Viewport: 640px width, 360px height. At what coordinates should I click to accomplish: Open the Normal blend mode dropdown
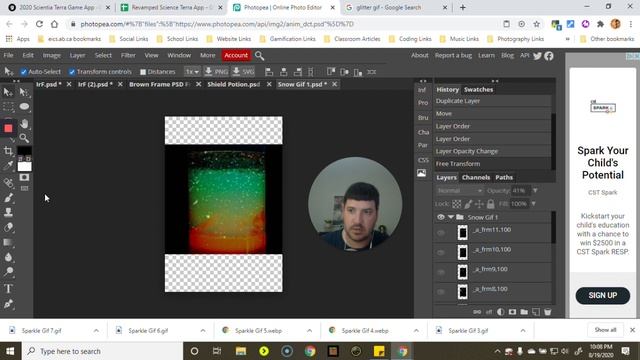point(460,191)
